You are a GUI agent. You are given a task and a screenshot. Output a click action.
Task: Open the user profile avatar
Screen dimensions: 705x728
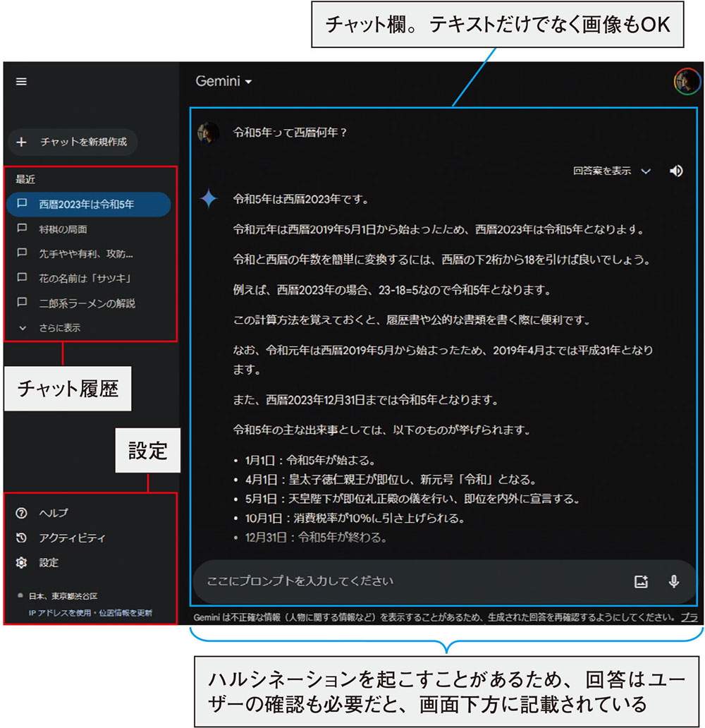(x=687, y=81)
